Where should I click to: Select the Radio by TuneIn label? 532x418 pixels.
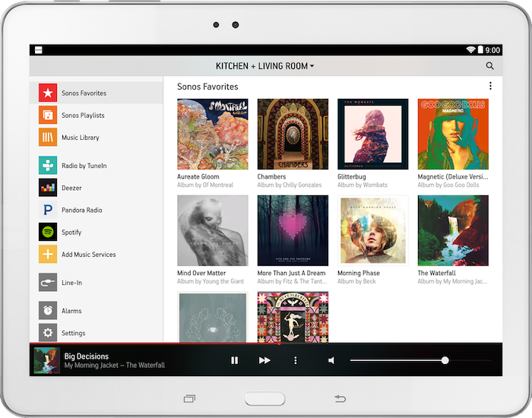click(x=84, y=166)
